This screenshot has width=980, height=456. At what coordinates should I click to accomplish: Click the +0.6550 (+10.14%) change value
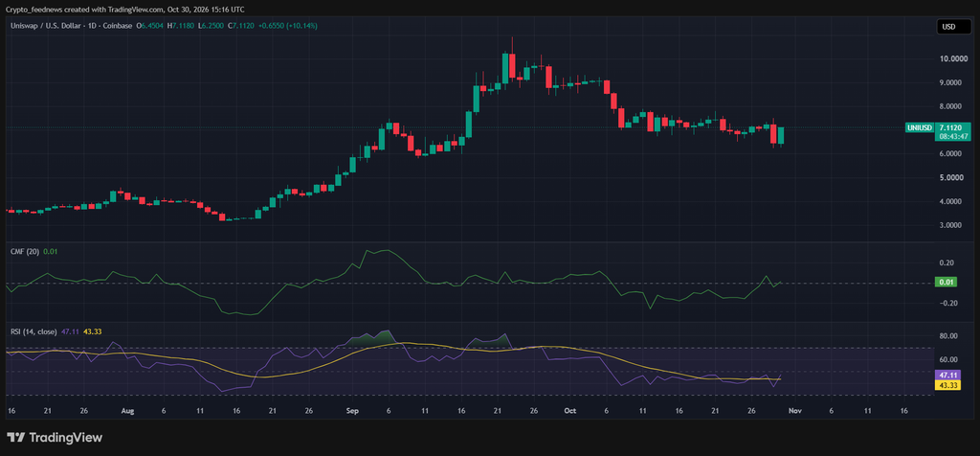click(x=289, y=26)
